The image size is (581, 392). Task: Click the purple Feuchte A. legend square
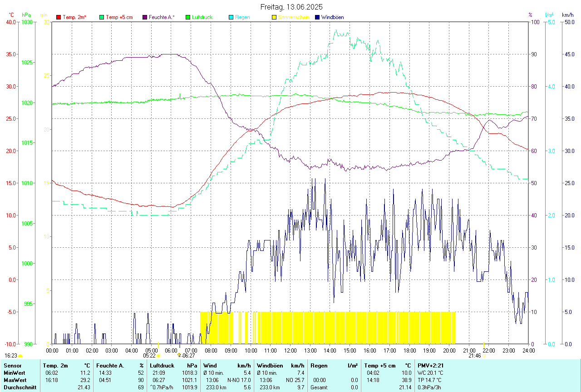(145, 17)
